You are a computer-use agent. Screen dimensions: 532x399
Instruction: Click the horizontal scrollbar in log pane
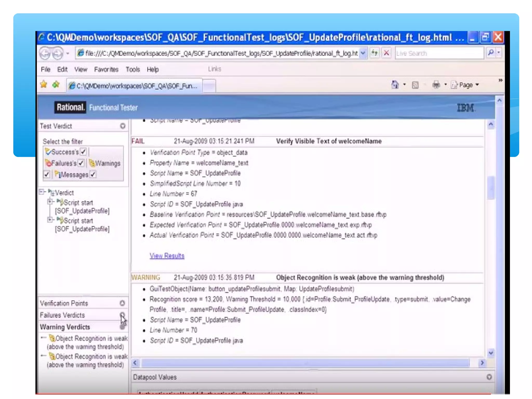305,363
